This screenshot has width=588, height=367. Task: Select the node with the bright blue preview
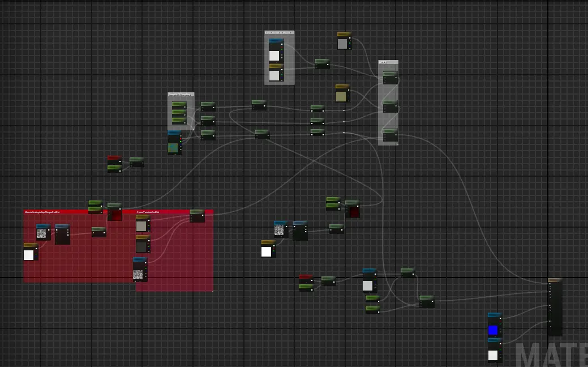[x=494, y=325]
